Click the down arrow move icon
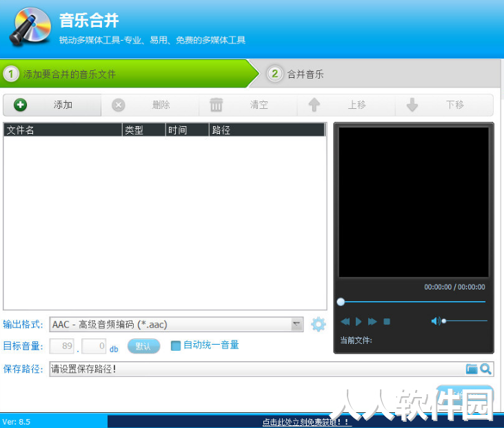The width and height of the screenshot is (504, 428). (412, 105)
